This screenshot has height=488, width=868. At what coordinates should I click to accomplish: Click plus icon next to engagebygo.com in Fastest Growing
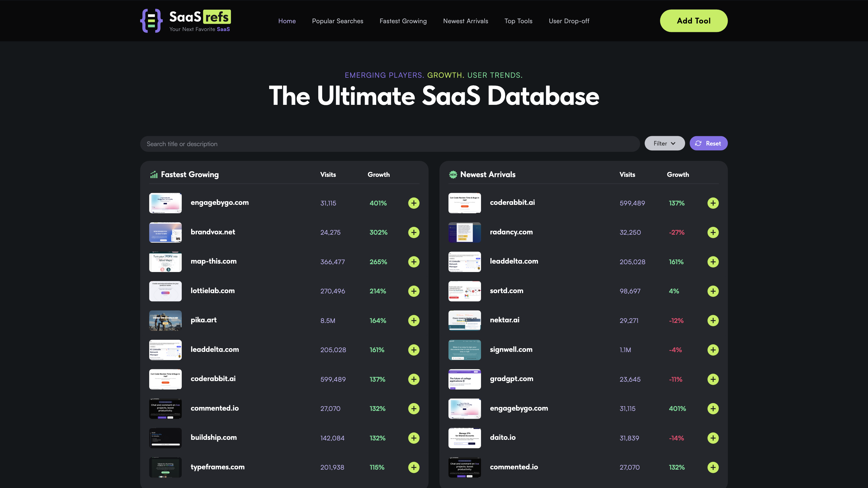(x=414, y=203)
